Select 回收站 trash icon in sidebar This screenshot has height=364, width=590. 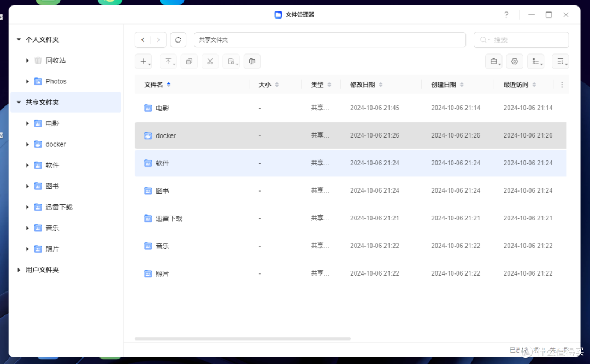[38, 61]
